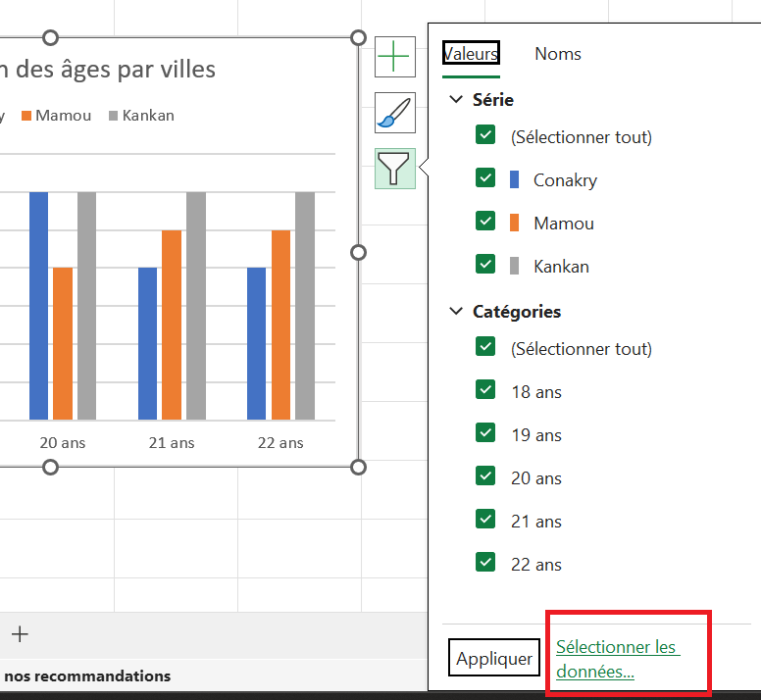The width and height of the screenshot is (761, 700).
Task: Open Chart Elements plus button
Action: pyautogui.click(x=394, y=57)
